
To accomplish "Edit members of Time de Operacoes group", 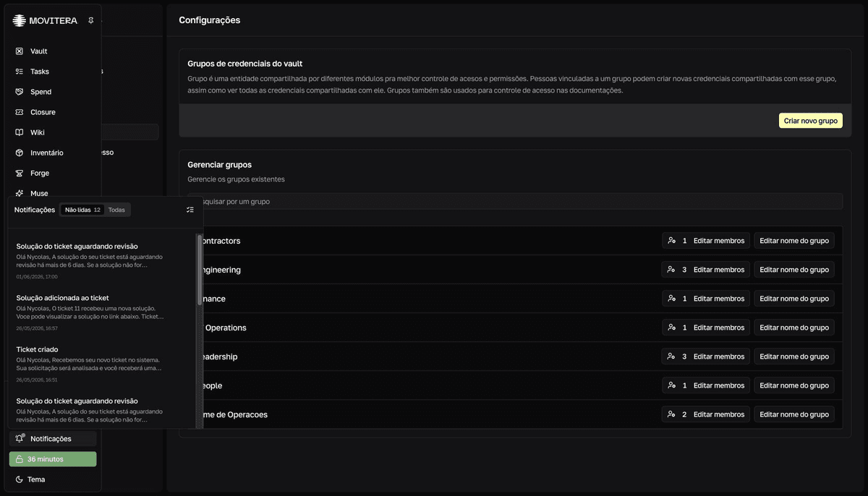I will pos(706,414).
